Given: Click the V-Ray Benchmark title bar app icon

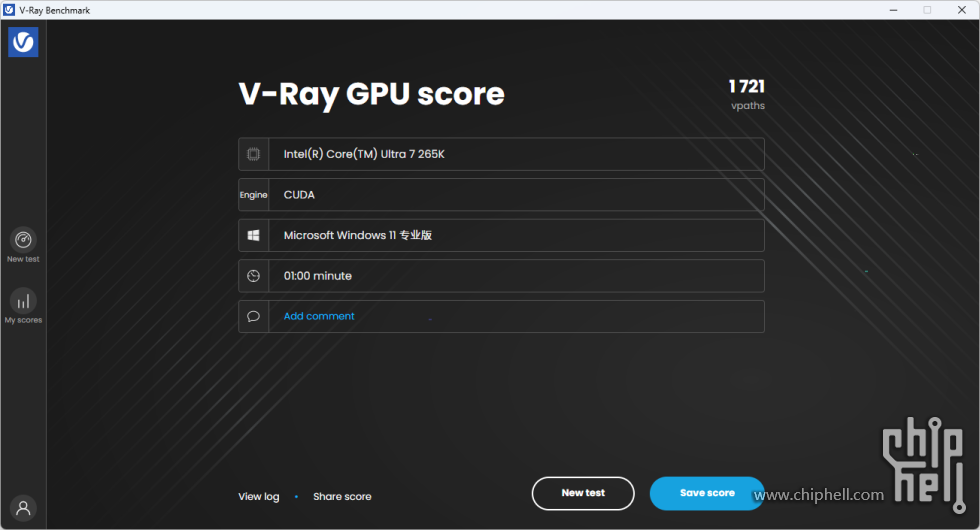Looking at the screenshot, I should [x=9, y=10].
